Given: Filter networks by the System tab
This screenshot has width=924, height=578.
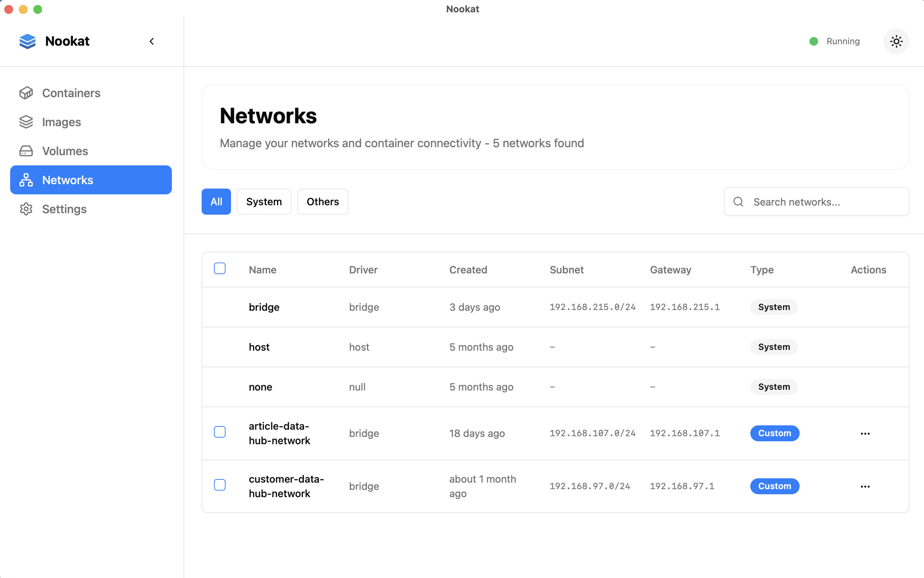Looking at the screenshot, I should pos(264,202).
